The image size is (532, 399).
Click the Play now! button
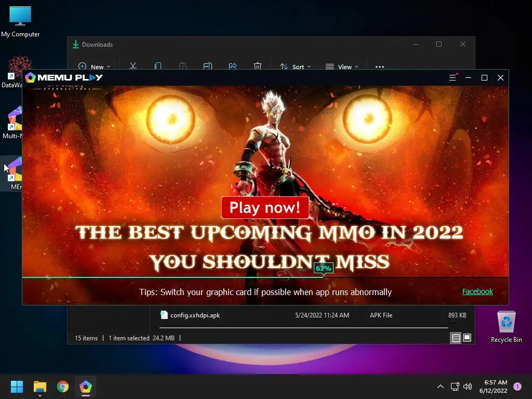tap(265, 207)
